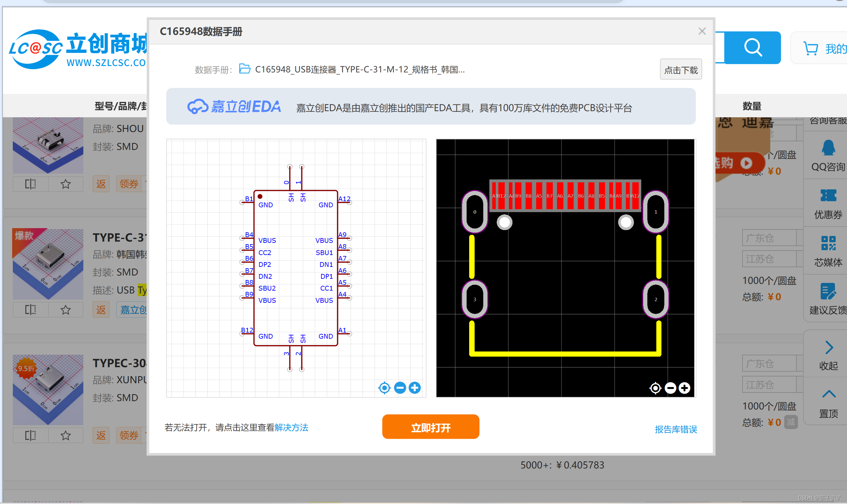Recenter the schematic symbol view
847x504 pixels.
[x=384, y=387]
